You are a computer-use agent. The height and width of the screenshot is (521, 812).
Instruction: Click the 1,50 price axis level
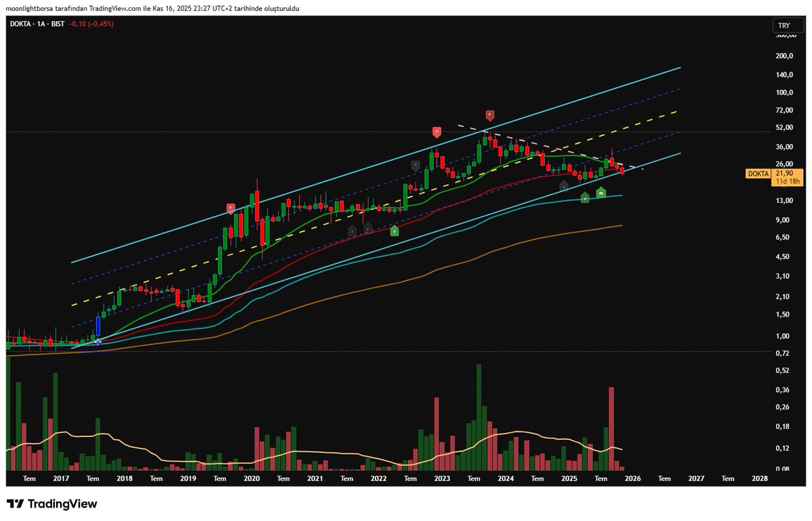click(784, 315)
